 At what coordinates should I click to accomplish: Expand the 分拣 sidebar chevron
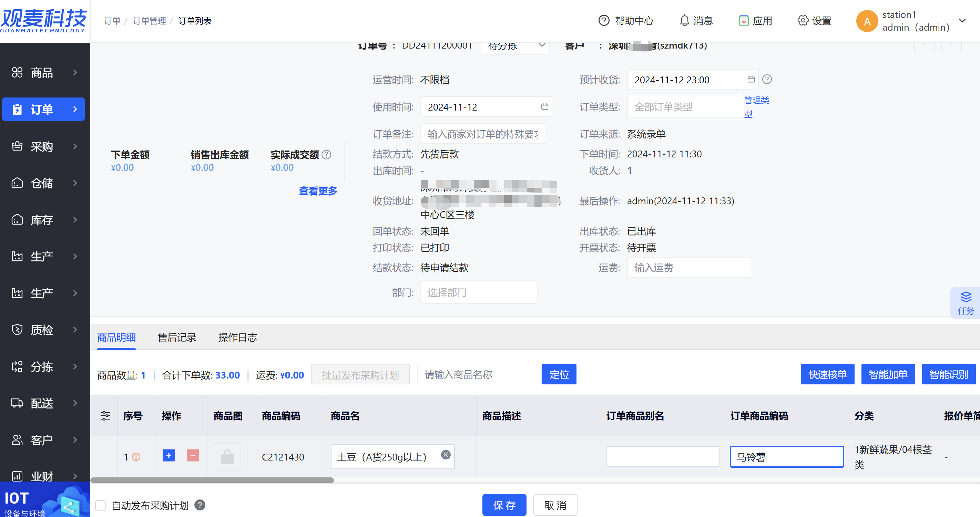[75, 366]
